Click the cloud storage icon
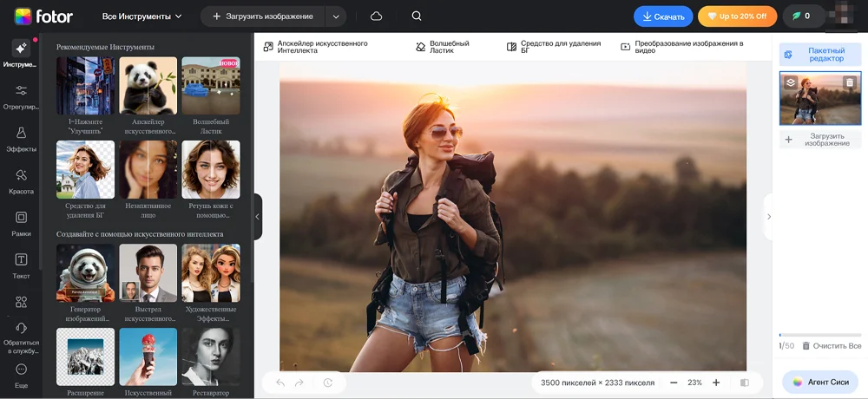 pos(376,16)
